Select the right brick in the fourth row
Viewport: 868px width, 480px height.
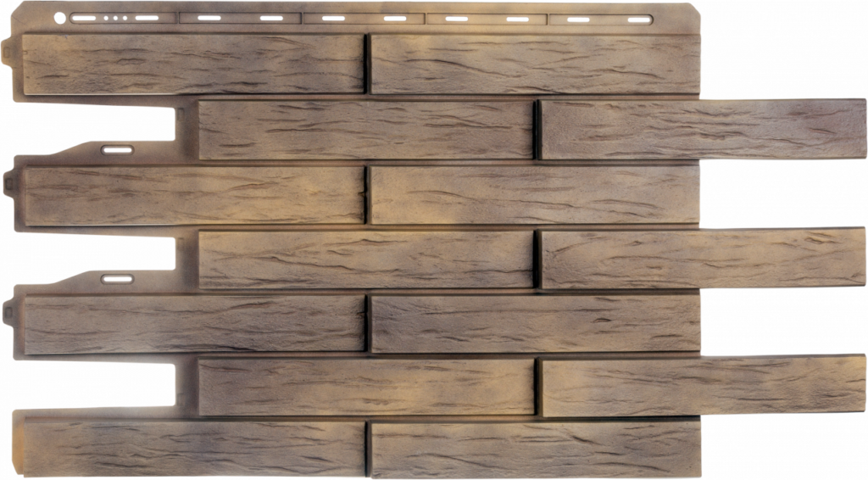coord(704,258)
